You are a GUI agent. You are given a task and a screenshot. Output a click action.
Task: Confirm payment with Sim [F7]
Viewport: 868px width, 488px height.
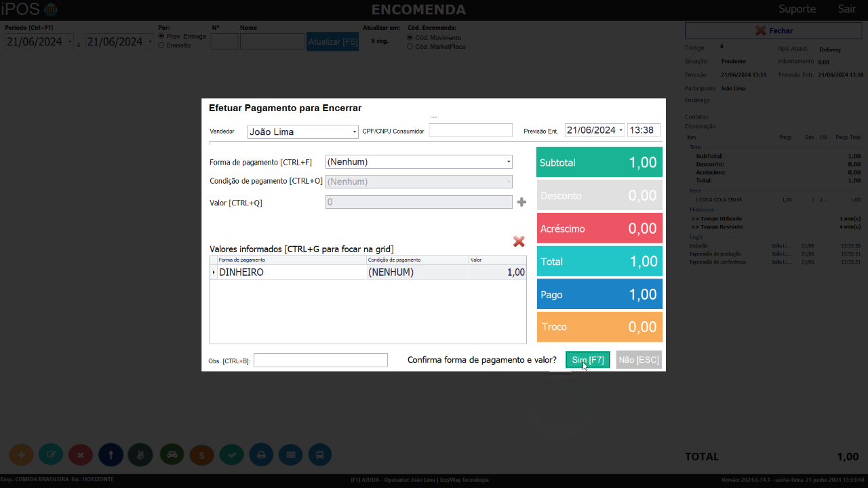pyautogui.click(x=588, y=360)
